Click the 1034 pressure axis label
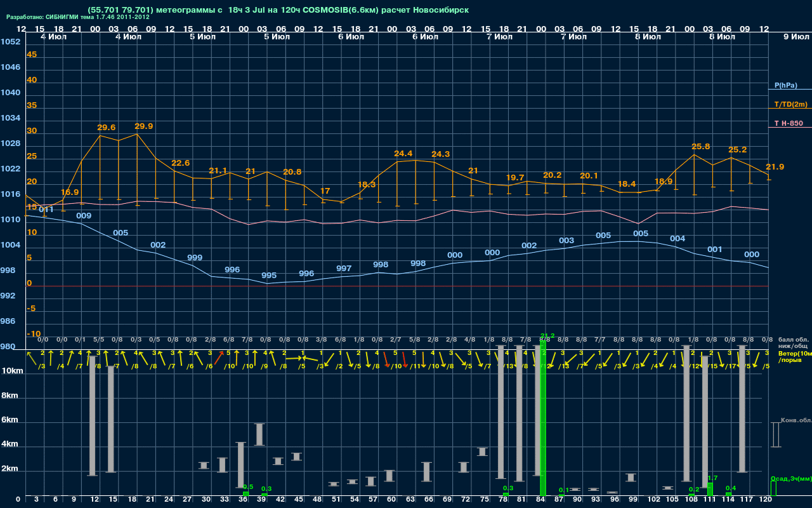This screenshot has height=508, width=812. point(10,118)
